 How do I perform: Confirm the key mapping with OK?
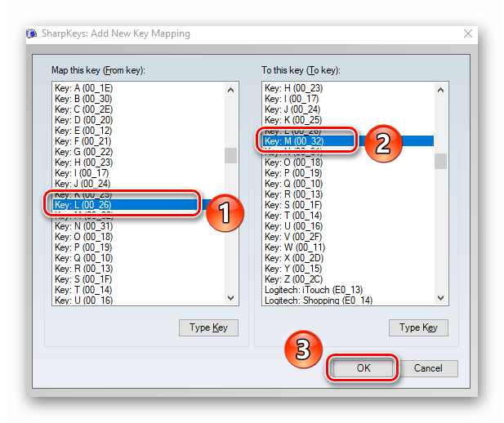tap(364, 368)
